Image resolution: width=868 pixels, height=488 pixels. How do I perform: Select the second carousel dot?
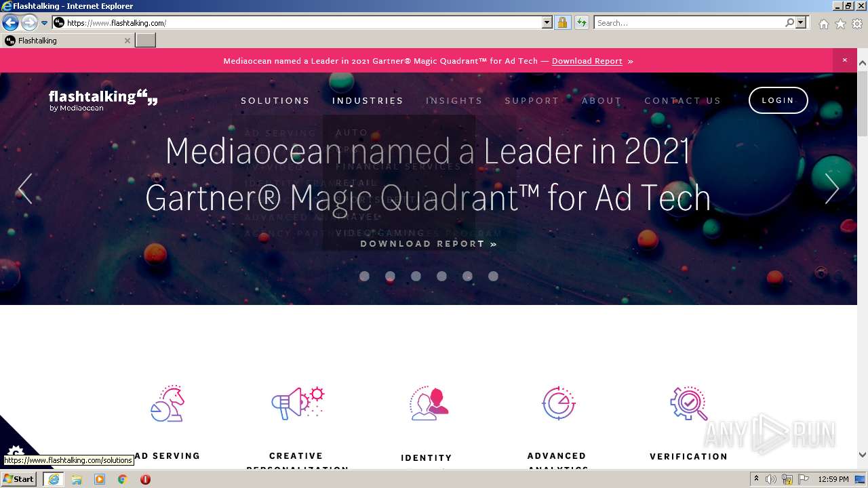point(390,276)
